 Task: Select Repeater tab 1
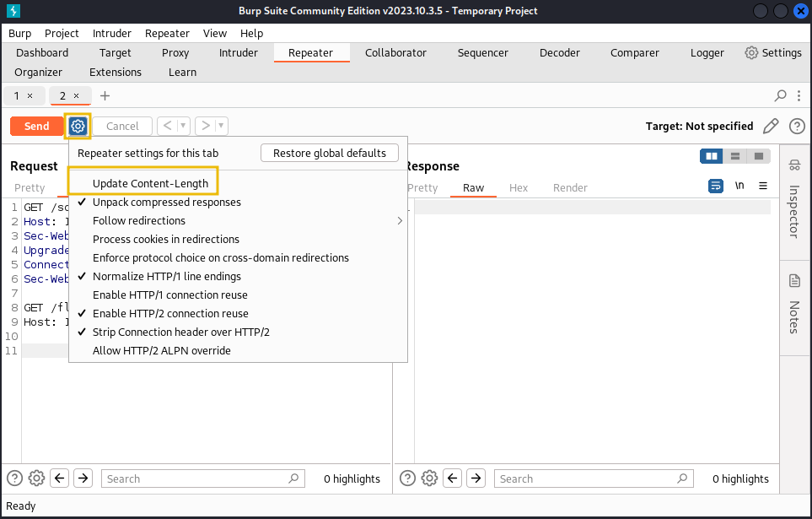pyautogui.click(x=17, y=95)
